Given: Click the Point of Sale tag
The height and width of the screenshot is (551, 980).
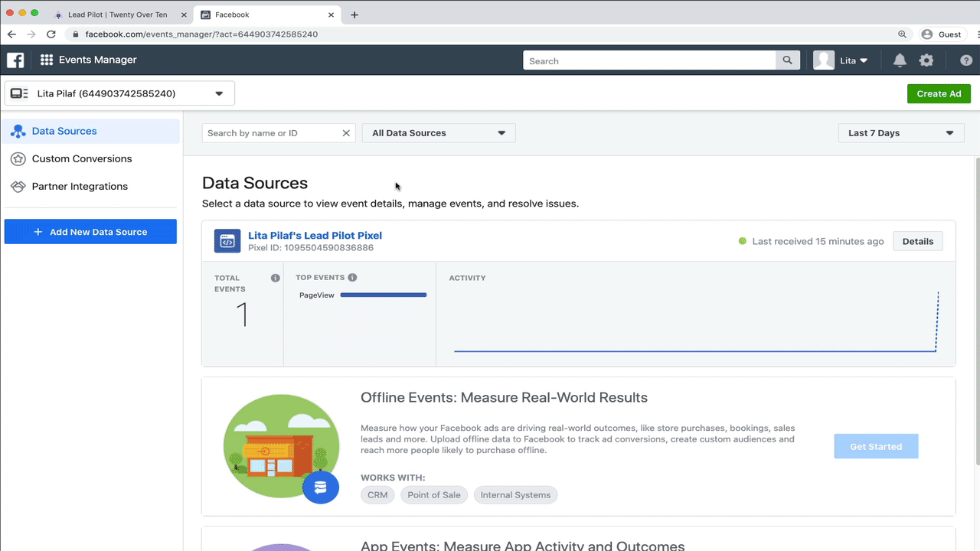Looking at the screenshot, I should pos(434,495).
